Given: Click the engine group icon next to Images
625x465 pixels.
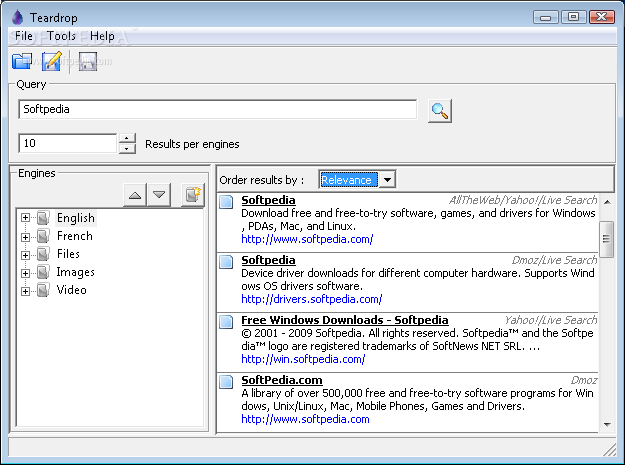Looking at the screenshot, I should click(x=43, y=272).
